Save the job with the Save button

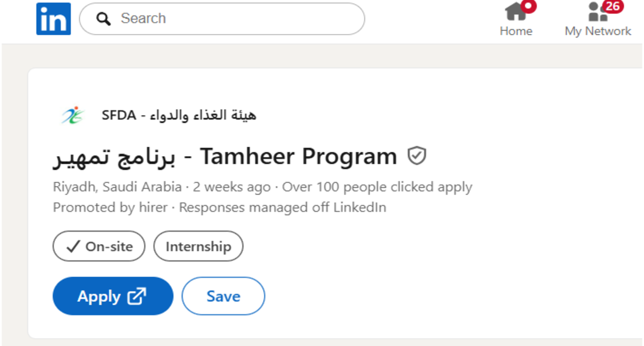[x=223, y=296]
